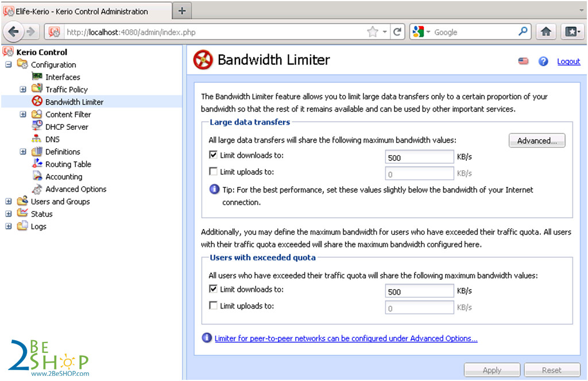Open the bookmarks menu icon in the toolbar
Screen dimensions: 588x381
[572, 32]
